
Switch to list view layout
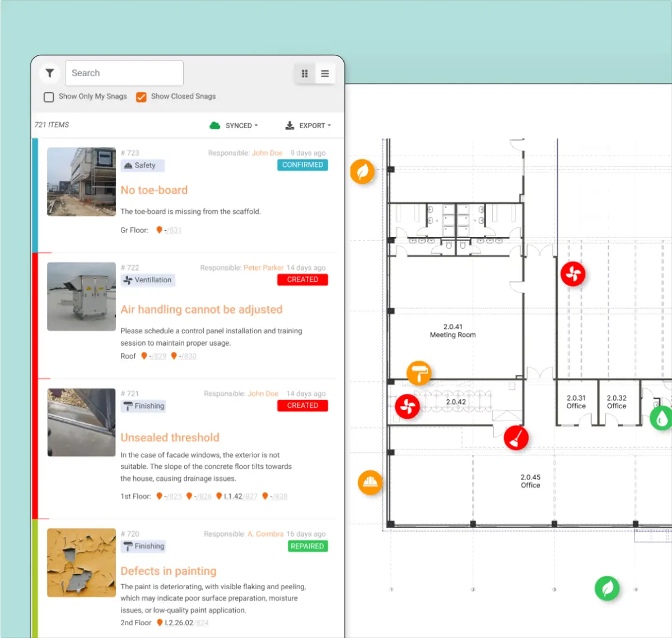tap(325, 73)
